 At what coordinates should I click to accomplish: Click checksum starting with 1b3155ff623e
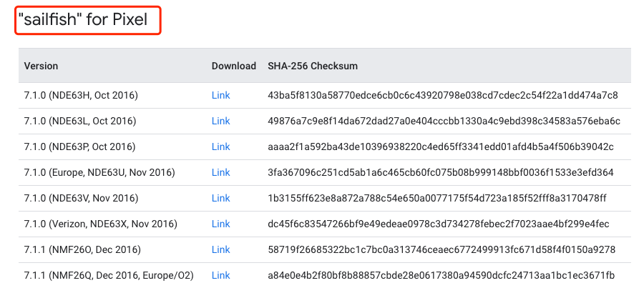click(437, 199)
